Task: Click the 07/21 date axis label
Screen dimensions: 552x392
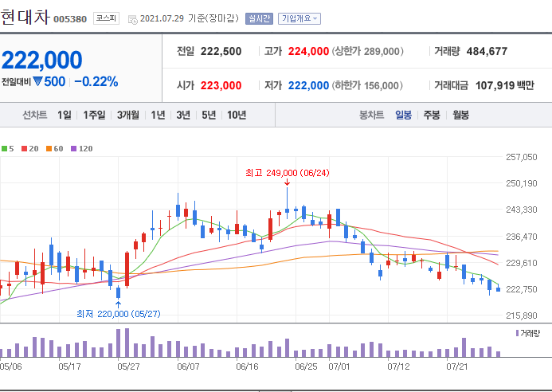Action: [x=457, y=367]
